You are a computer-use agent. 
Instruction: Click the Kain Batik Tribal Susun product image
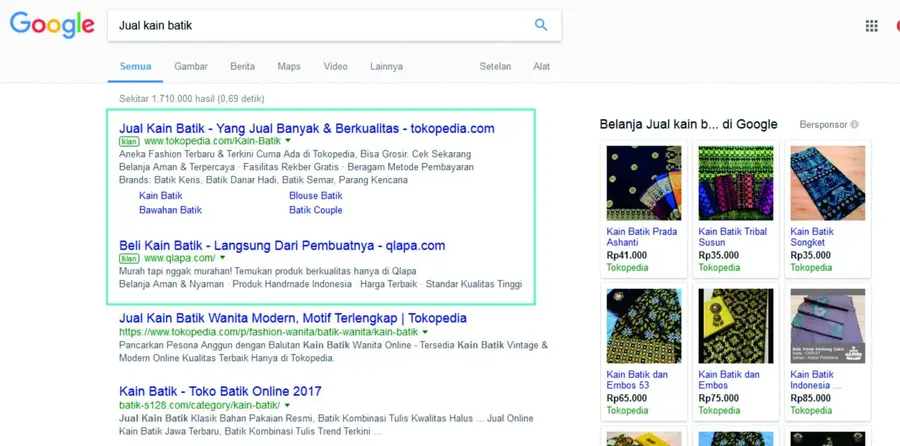[736, 183]
